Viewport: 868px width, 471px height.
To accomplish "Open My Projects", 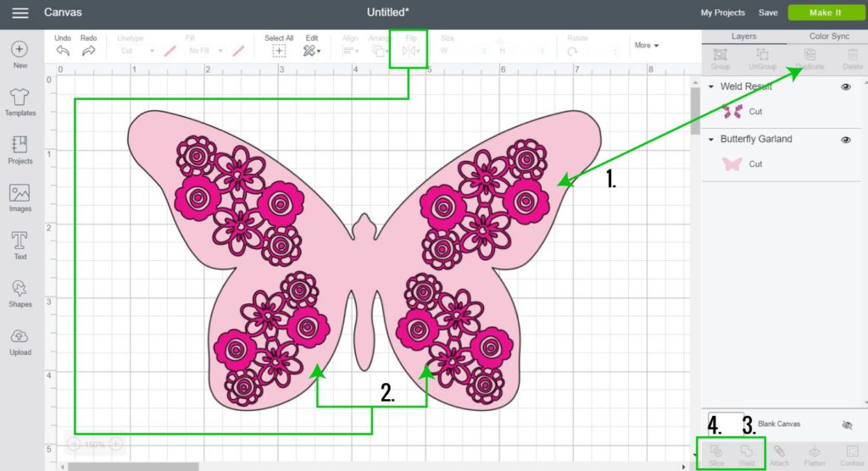I will point(722,12).
